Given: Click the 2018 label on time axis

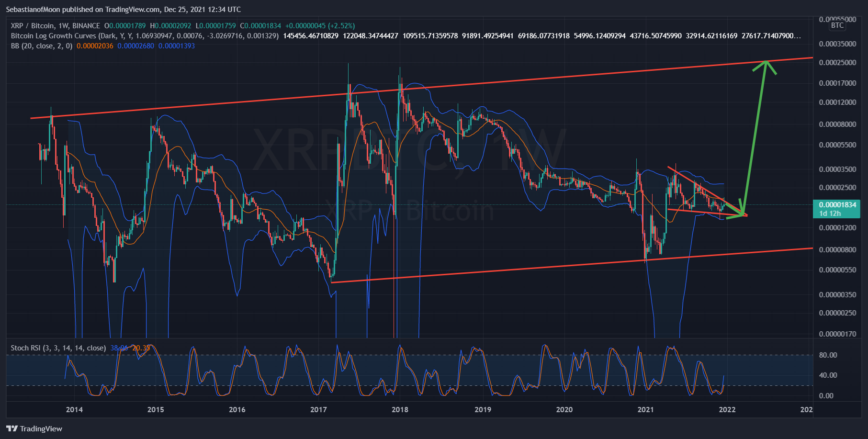Looking at the screenshot, I should 400,409.
